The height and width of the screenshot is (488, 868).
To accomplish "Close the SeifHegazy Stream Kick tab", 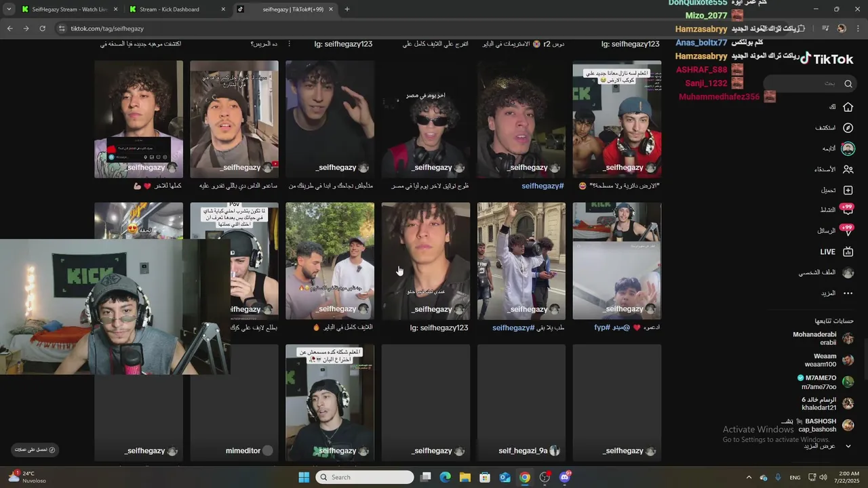I will click(x=115, y=9).
